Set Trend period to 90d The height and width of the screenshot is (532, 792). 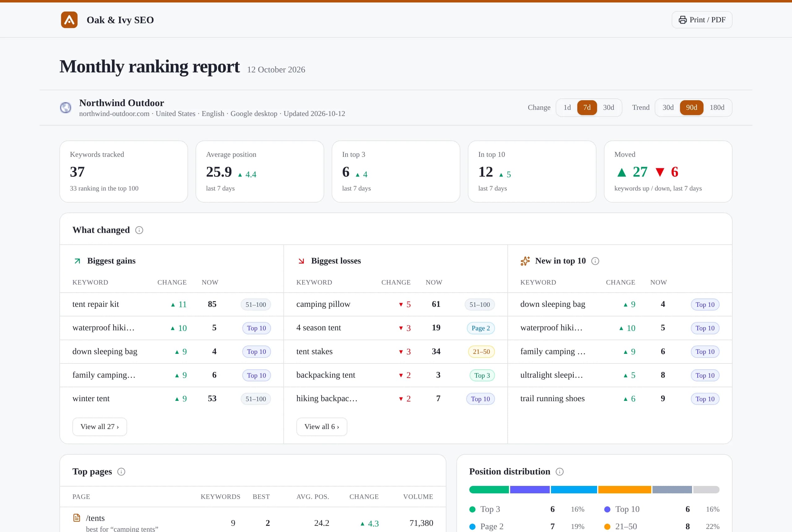(691, 108)
